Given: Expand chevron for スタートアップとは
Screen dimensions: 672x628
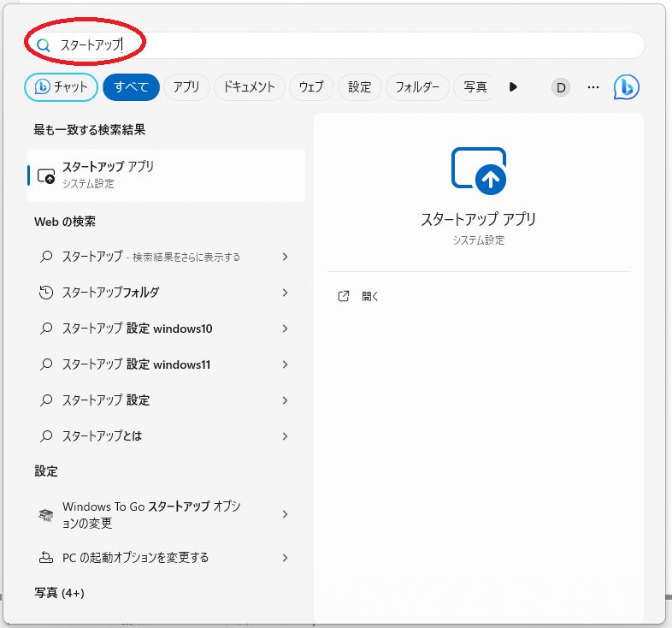Looking at the screenshot, I should (285, 436).
